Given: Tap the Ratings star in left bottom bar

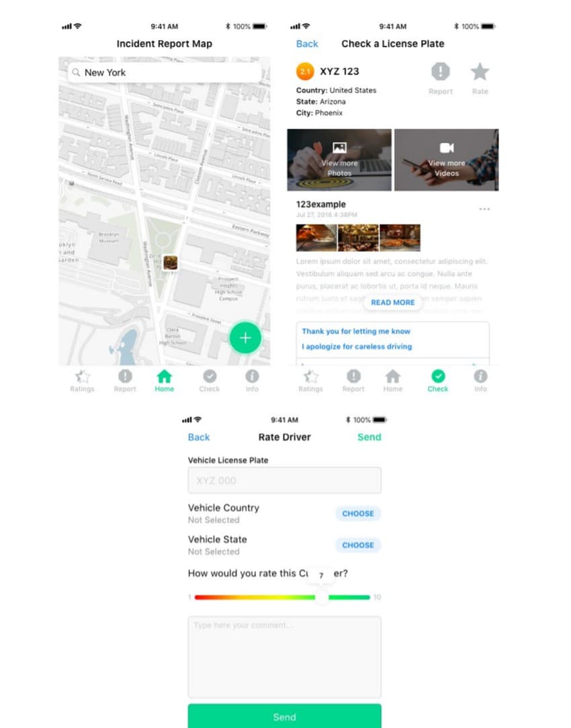Looking at the screenshot, I should [82, 379].
